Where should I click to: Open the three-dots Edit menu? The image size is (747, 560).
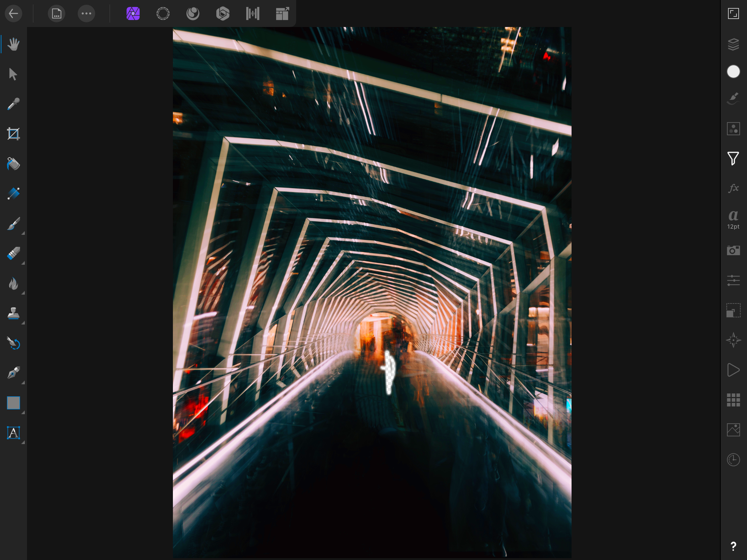86,14
